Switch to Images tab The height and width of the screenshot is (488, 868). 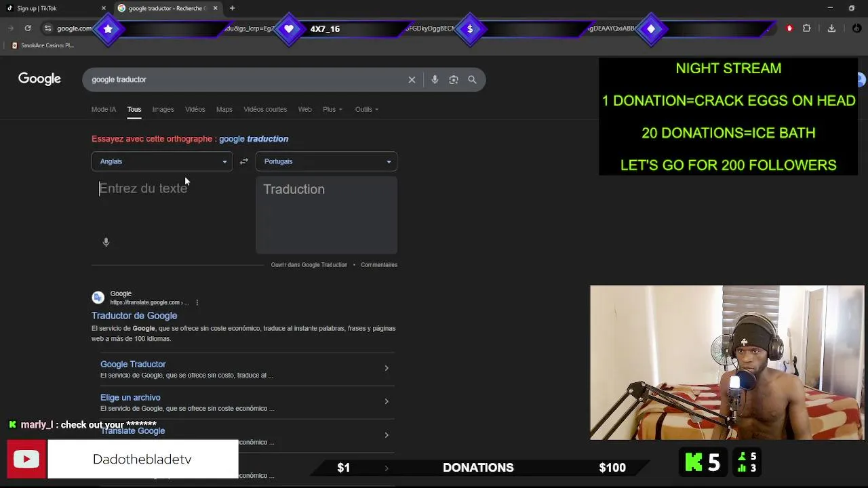pos(163,109)
